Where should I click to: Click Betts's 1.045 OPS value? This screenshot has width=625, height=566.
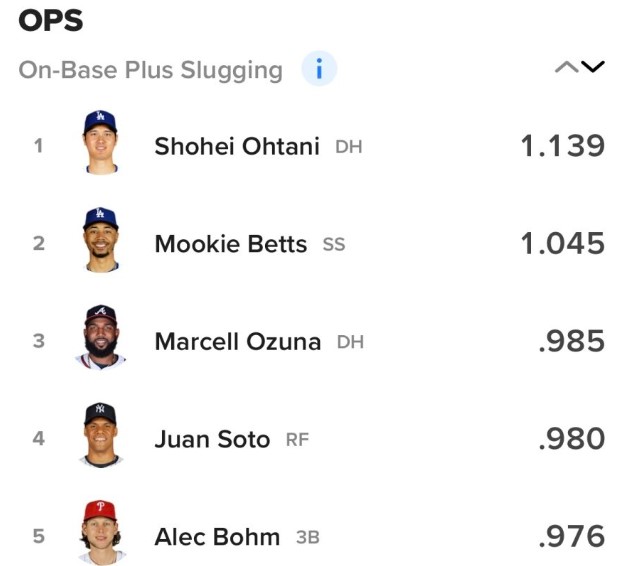point(563,244)
